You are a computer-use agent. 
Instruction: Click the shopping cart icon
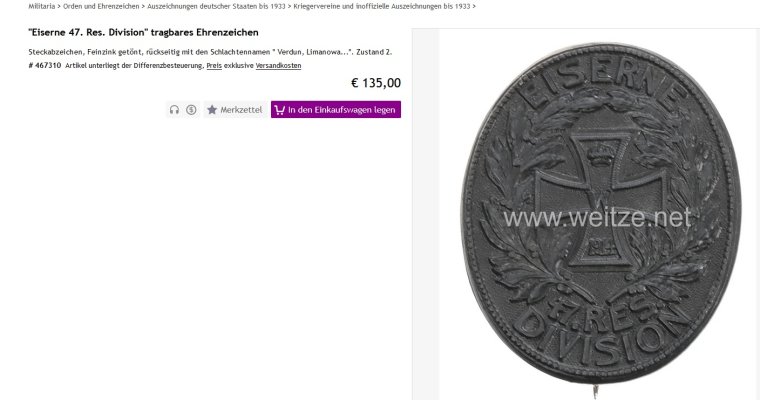(280, 110)
